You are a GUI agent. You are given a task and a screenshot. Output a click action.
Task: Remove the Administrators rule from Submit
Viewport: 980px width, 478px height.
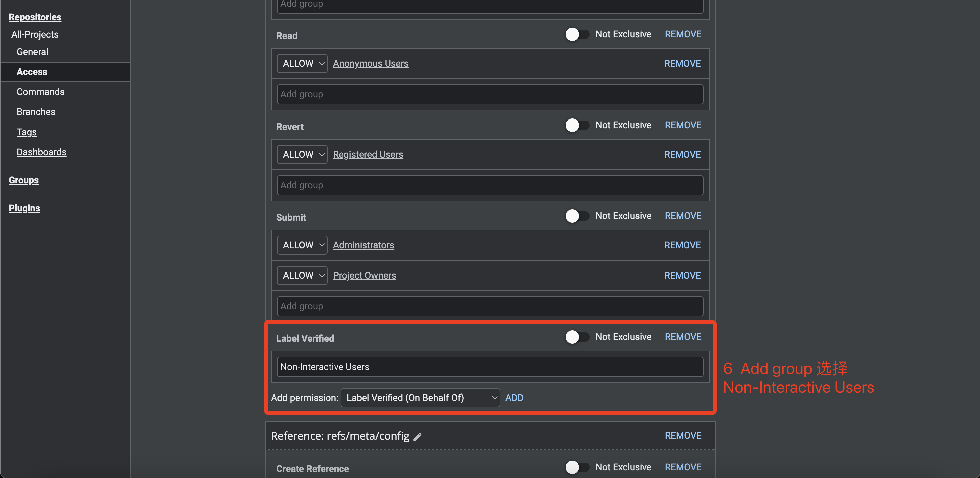click(x=682, y=245)
